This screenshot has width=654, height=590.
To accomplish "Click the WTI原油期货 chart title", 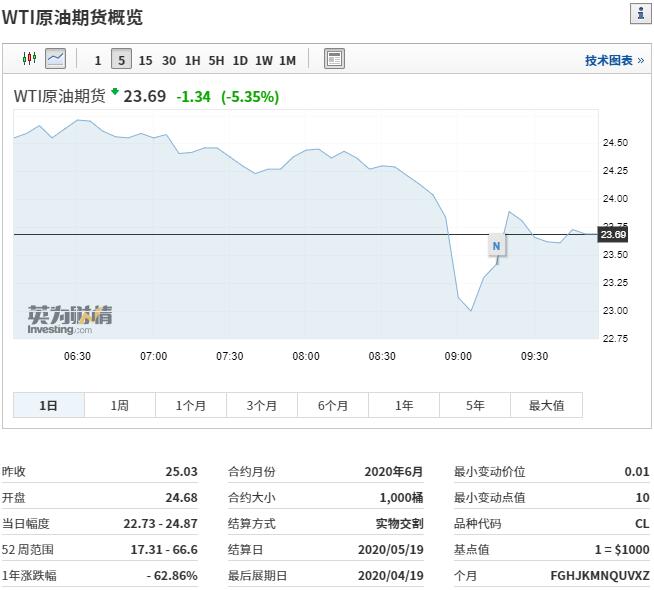I will point(59,97).
